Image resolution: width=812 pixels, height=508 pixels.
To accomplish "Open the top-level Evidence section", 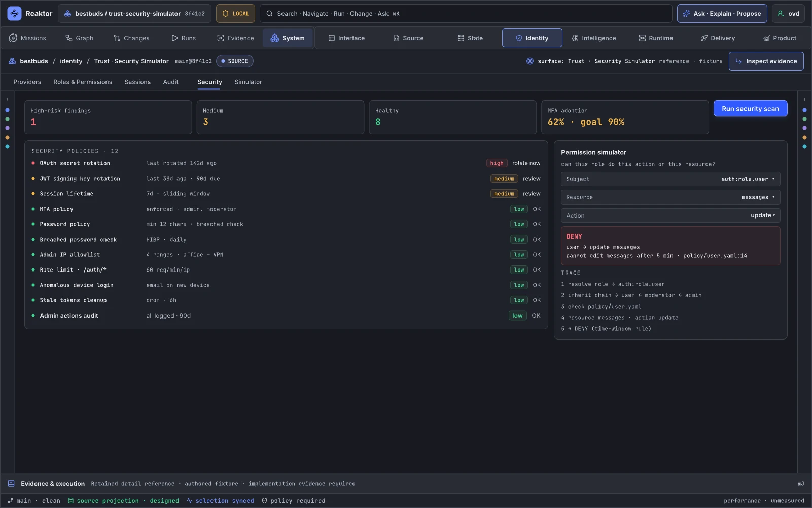I will tap(235, 38).
